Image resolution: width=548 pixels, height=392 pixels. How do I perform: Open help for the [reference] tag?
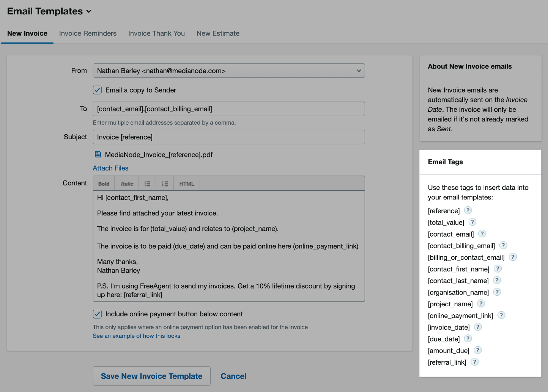(x=468, y=210)
